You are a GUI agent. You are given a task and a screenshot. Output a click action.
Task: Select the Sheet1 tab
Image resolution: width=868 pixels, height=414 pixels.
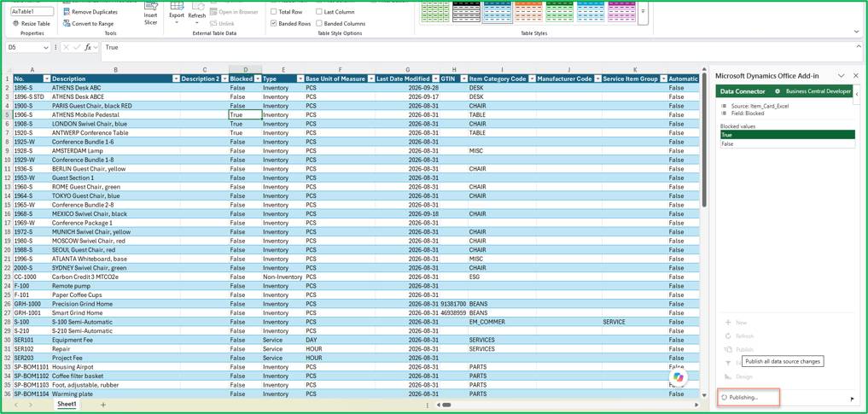click(67, 405)
